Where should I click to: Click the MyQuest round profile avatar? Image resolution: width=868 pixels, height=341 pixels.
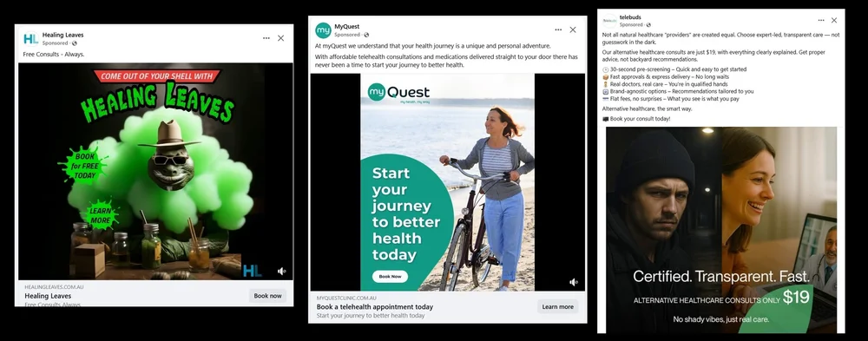pos(323,30)
